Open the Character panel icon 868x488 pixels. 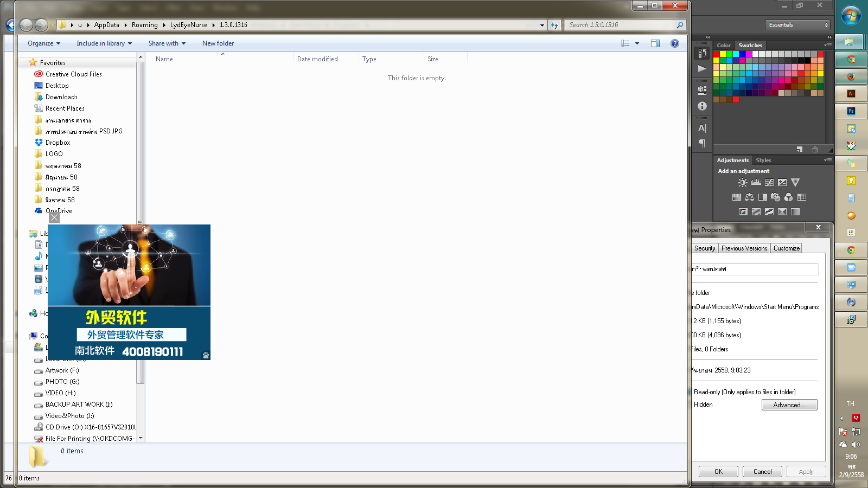(x=702, y=129)
